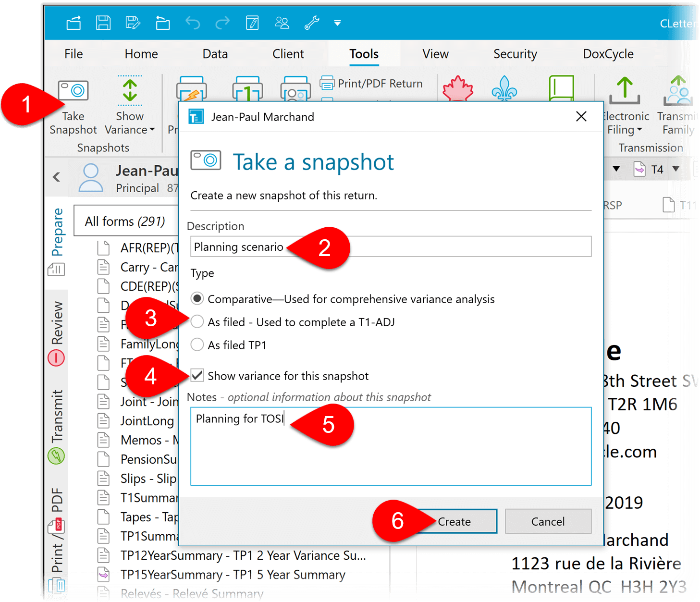700x602 pixels.
Task: Collapse sidebar with left chevron arrow
Action: click(x=57, y=177)
